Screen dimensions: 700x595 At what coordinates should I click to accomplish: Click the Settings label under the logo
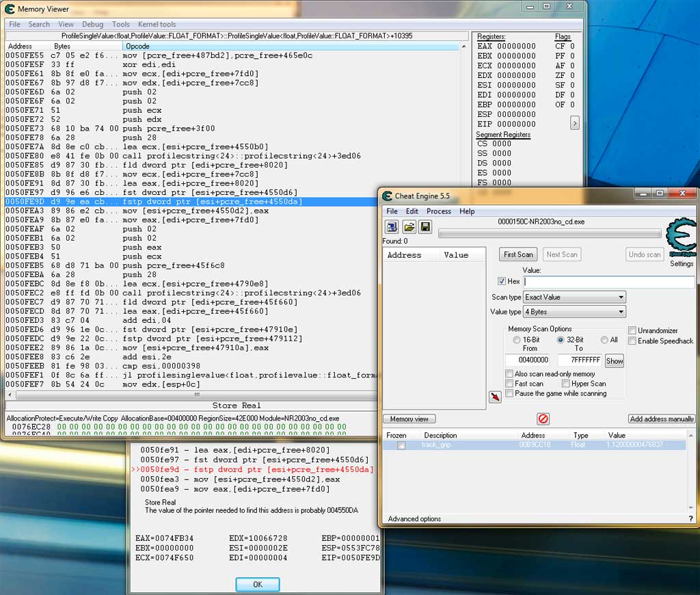[x=682, y=263]
